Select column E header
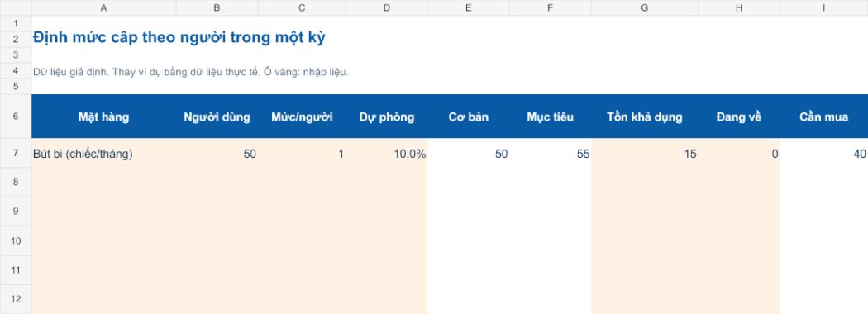 [x=469, y=7]
